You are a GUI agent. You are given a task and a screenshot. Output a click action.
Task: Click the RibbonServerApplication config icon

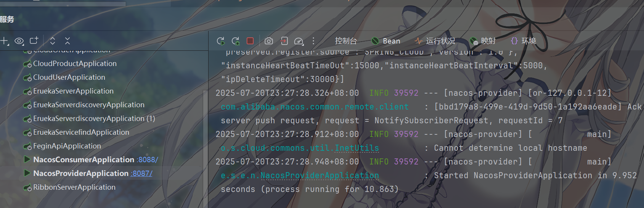click(27, 188)
